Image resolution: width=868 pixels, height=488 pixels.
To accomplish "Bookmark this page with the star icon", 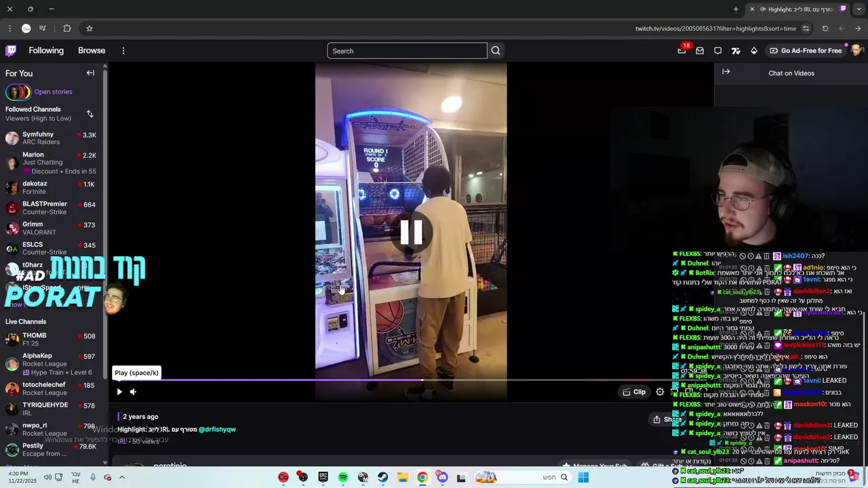I will [x=89, y=28].
